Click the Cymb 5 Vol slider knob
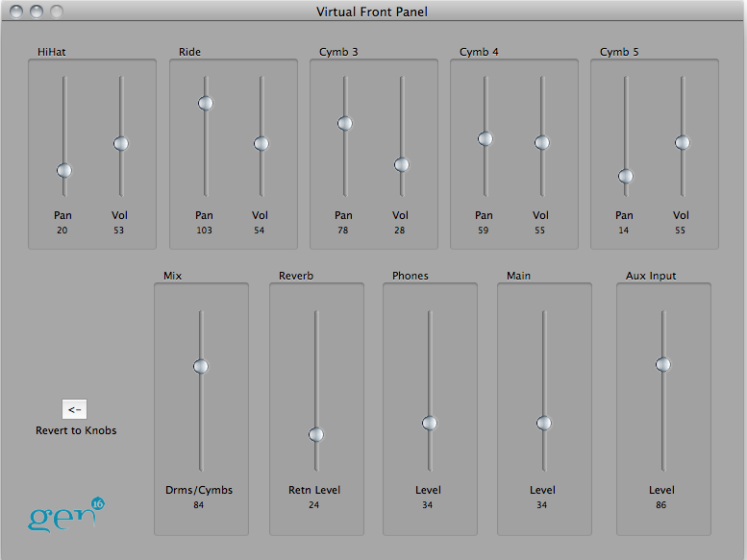This screenshot has height=560, width=747. 682,143
